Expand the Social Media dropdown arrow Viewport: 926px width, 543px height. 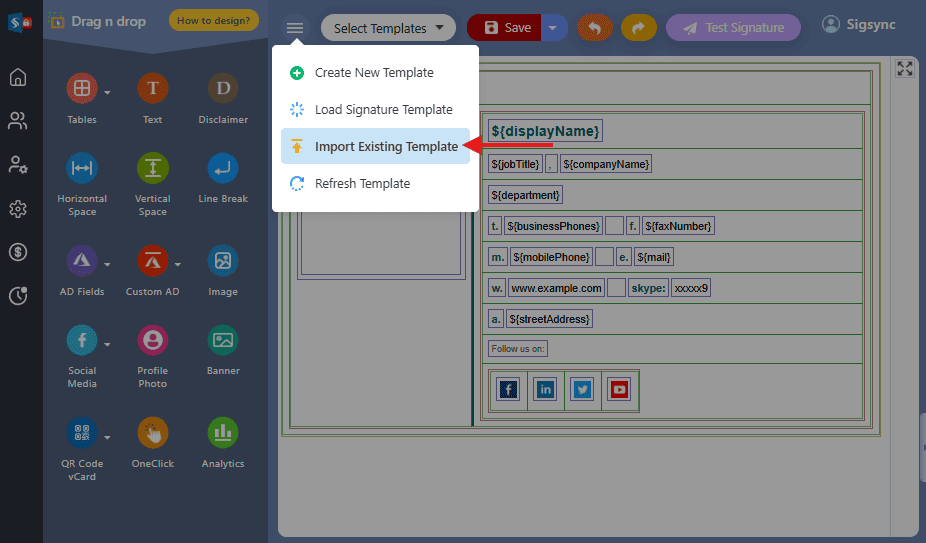(x=107, y=344)
